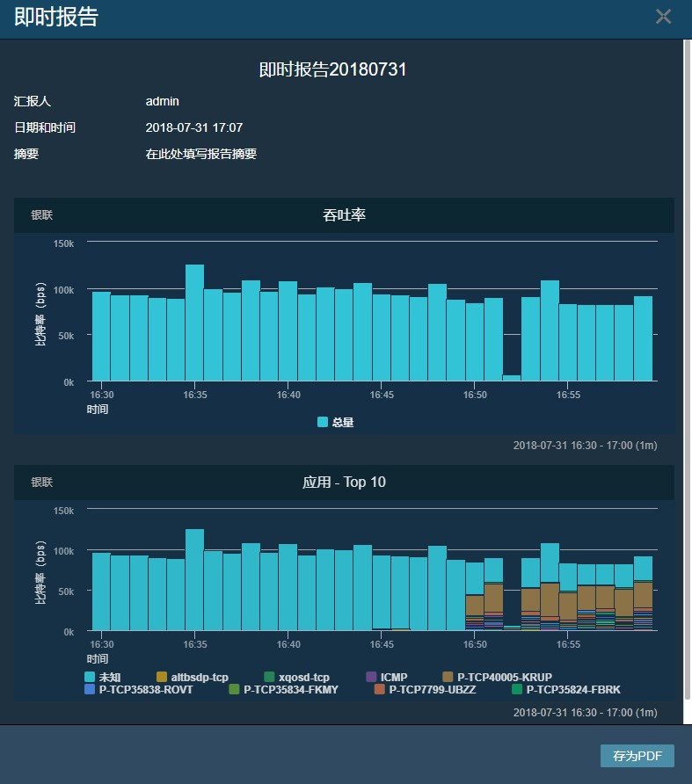
Task: Click the summary text 在此处填写报告摘要
Action: 201,154
